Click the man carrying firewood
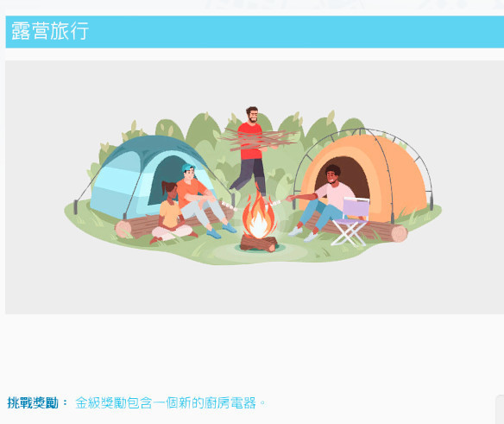 [x=252, y=149]
